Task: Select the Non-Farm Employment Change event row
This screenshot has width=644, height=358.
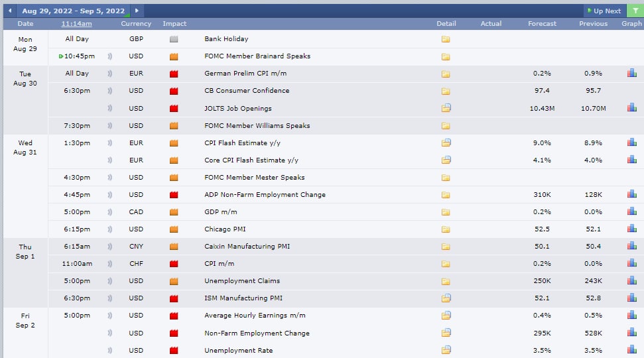Action: [257, 333]
